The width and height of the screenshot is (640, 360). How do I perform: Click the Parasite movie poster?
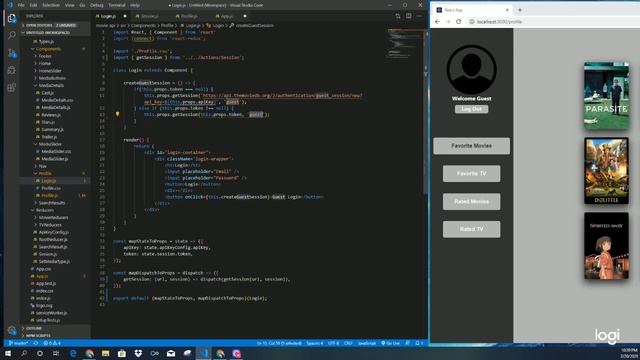point(606,96)
